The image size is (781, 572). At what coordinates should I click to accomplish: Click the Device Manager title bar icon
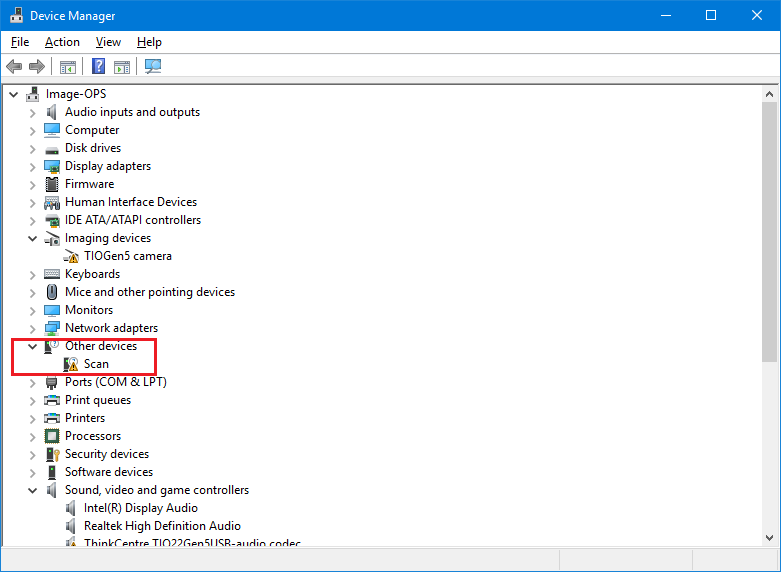pos(16,15)
